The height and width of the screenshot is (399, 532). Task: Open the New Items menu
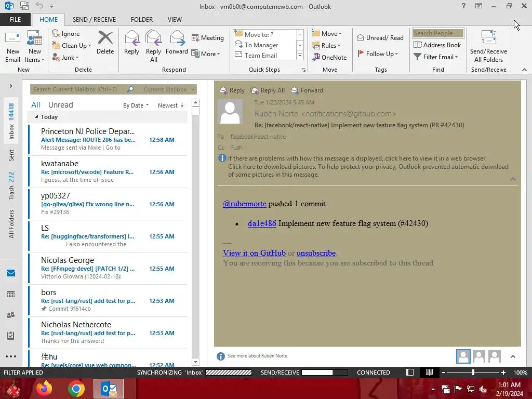coord(35,47)
